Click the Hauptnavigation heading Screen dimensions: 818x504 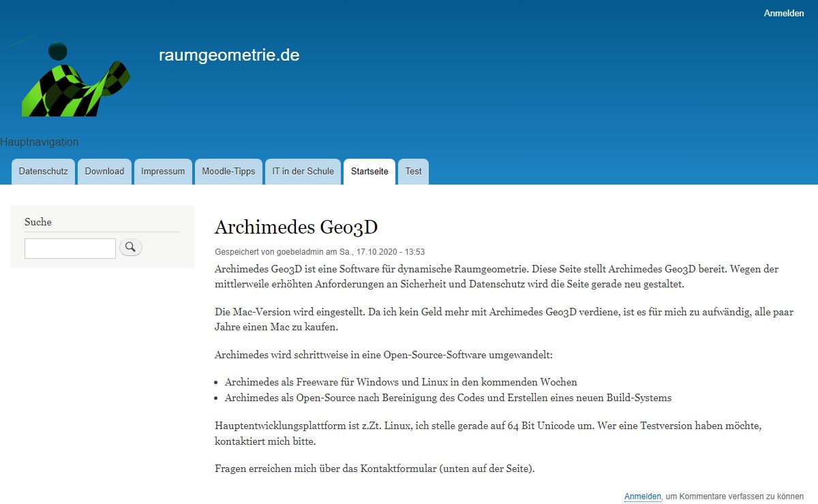click(x=40, y=142)
